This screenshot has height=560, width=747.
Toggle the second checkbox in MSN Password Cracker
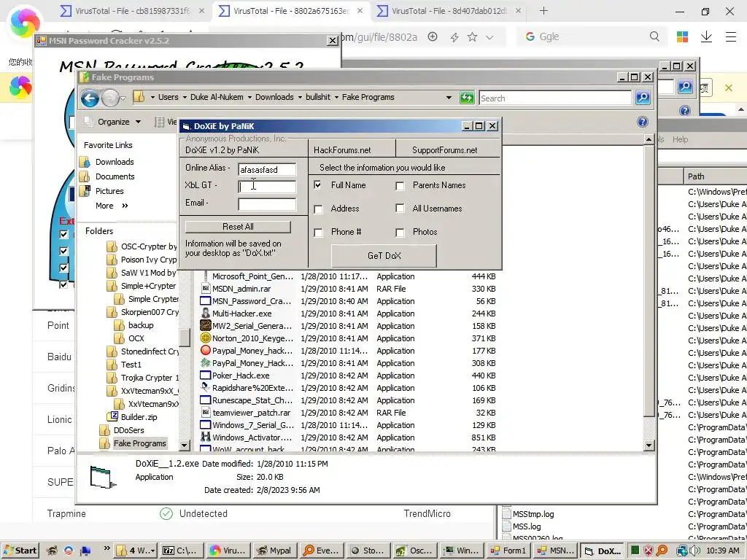click(x=64, y=251)
